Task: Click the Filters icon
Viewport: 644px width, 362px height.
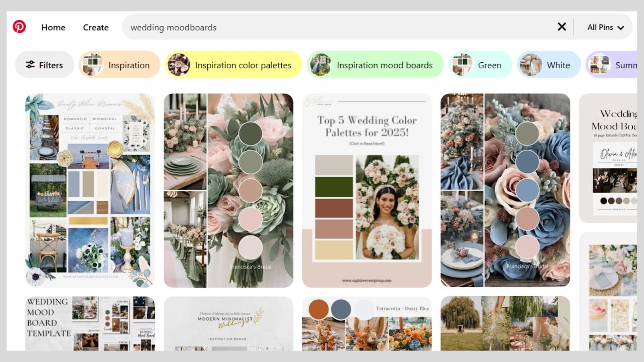Action: (31, 65)
